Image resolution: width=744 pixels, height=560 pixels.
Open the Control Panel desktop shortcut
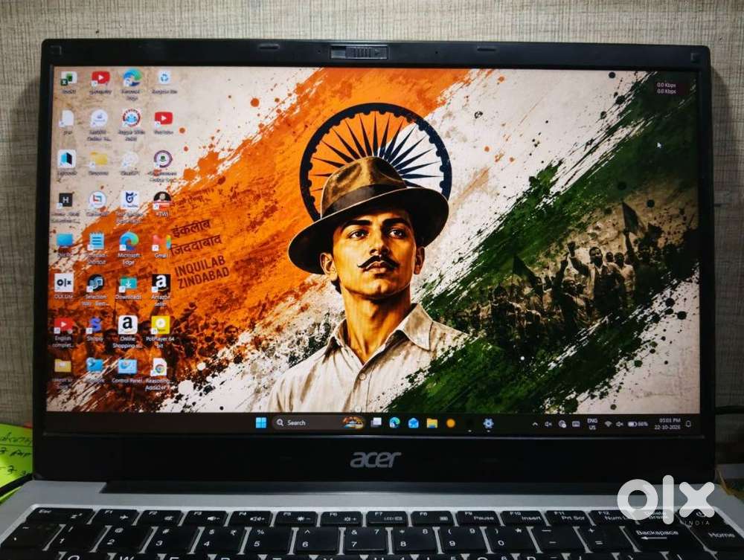point(126,370)
